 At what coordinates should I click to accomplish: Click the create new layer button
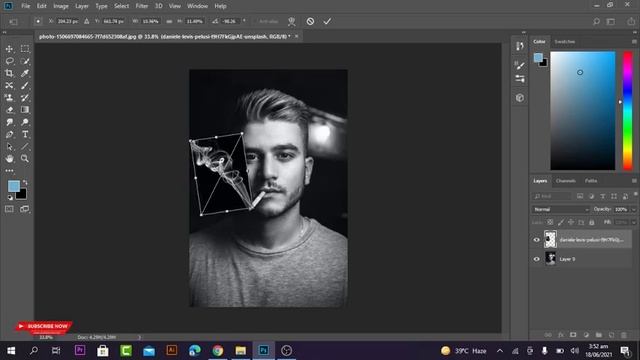click(611, 335)
